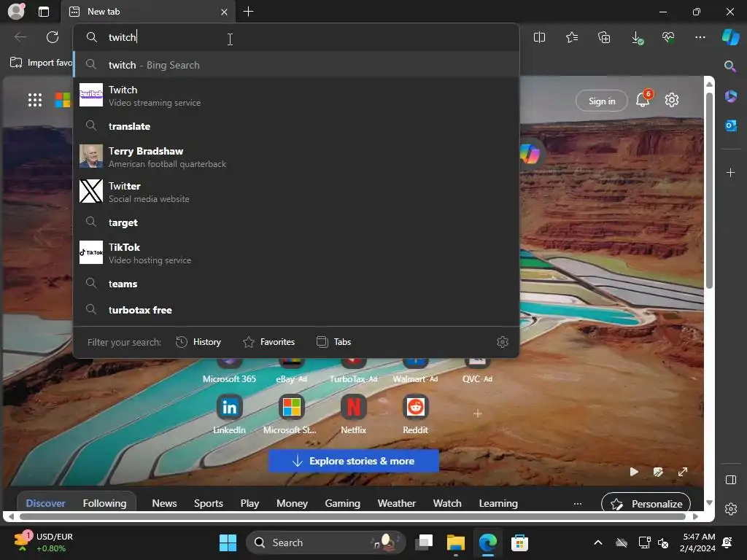
Task: Open the USD/EUR taskbar widget
Action: pyautogui.click(x=44, y=542)
